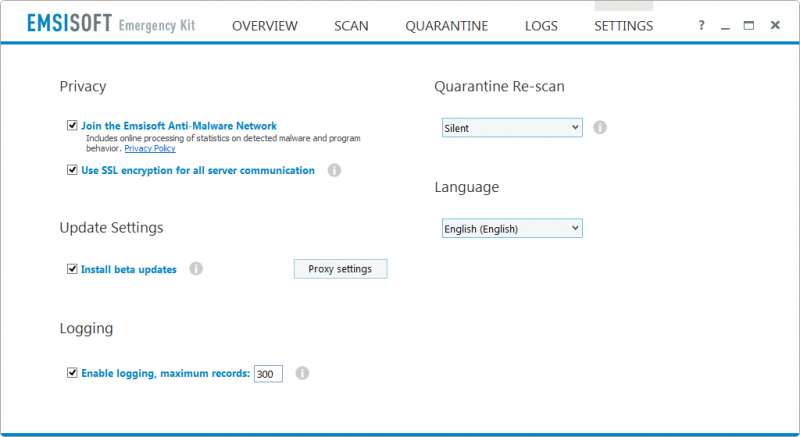This screenshot has width=800, height=437.
Task: Click the maximum records input field
Action: click(268, 374)
